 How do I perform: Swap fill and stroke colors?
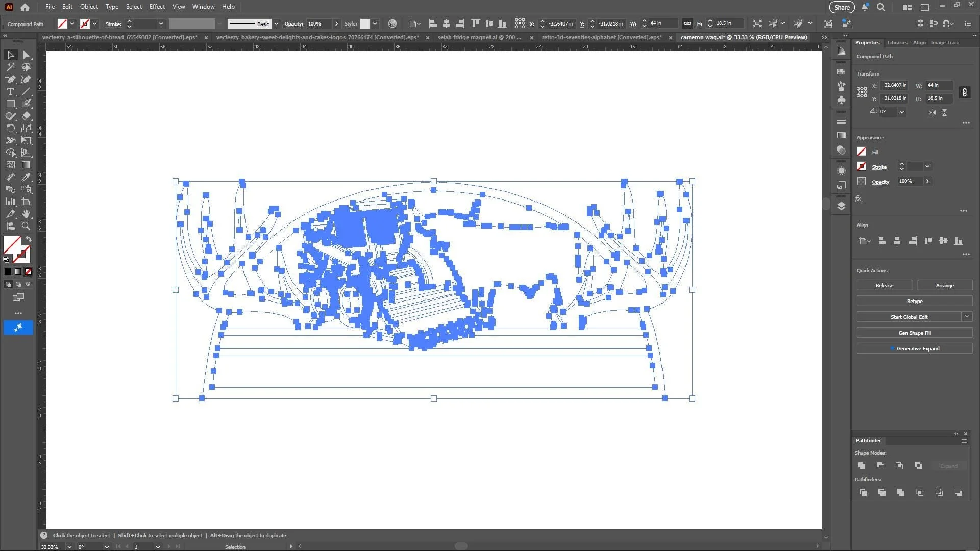click(29, 239)
